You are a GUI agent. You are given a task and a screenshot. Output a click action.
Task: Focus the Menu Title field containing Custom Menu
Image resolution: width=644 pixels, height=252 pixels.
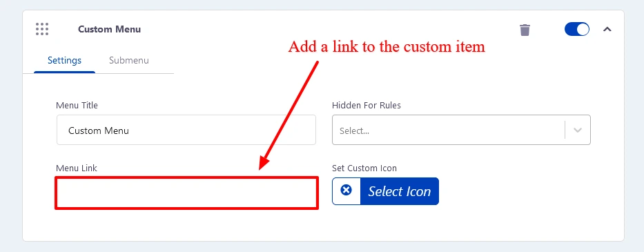[186, 130]
